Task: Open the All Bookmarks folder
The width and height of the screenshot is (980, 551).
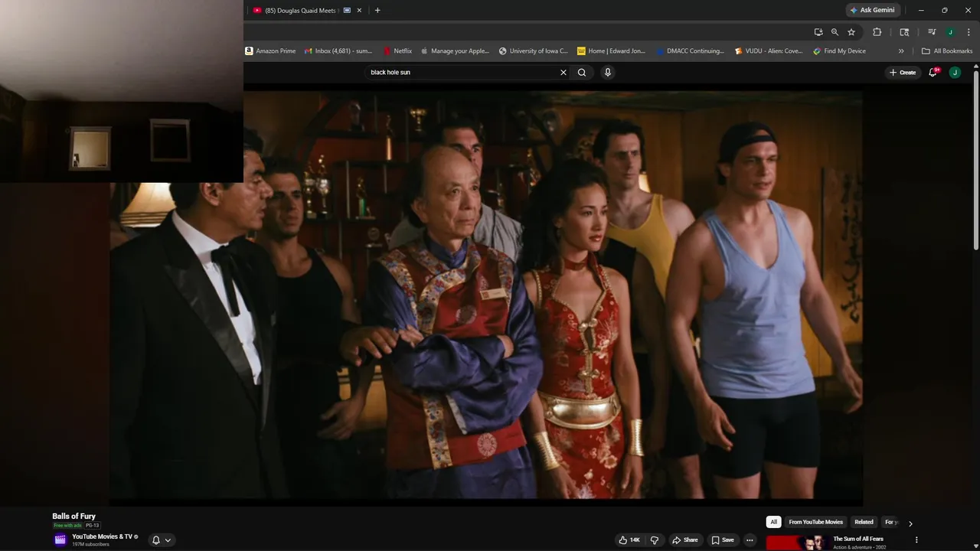Action: click(947, 51)
